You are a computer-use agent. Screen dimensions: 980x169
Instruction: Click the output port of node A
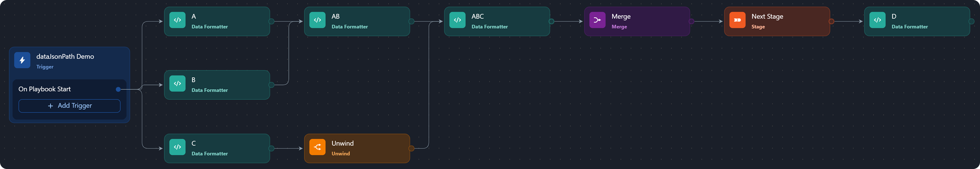tap(271, 21)
